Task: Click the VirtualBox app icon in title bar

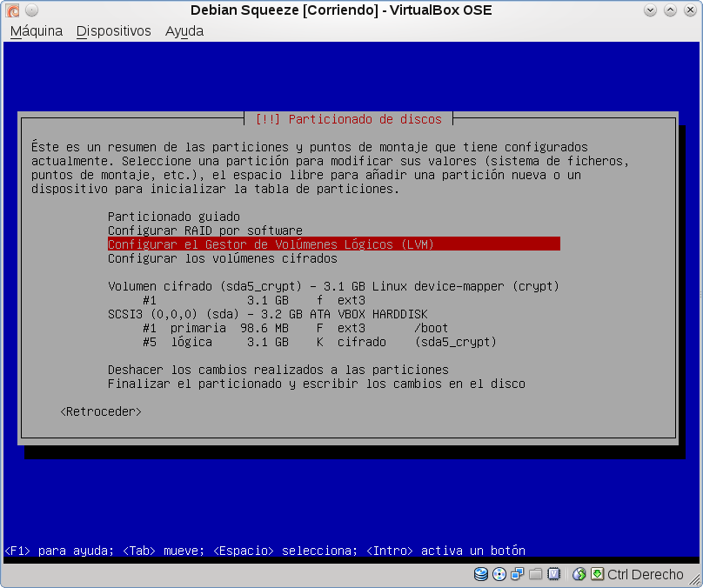Action: tap(12, 10)
